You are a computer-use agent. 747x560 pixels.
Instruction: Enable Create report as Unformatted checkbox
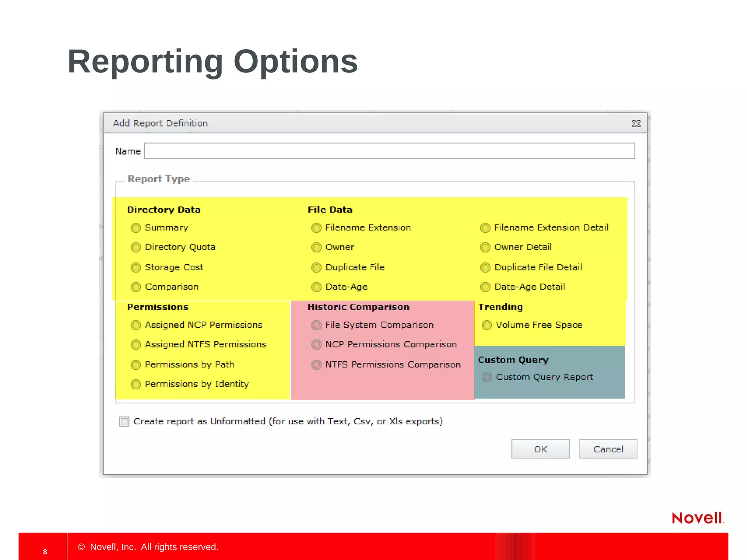(124, 422)
